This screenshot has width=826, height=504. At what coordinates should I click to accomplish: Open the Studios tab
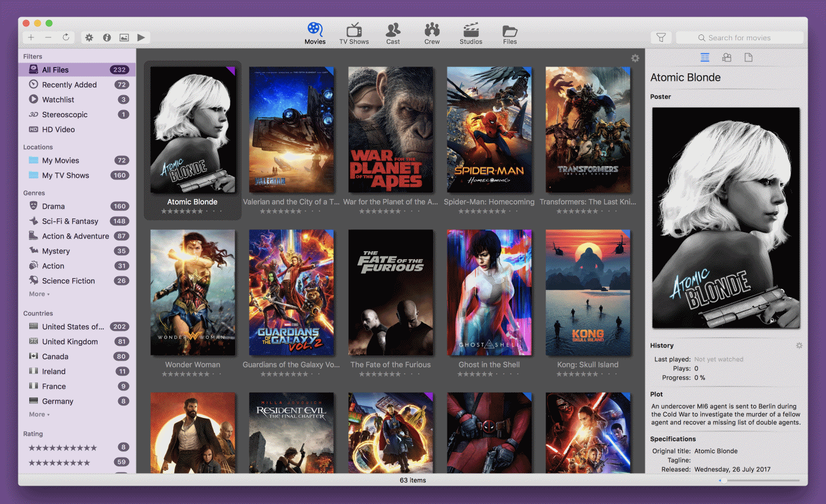[x=471, y=33]
